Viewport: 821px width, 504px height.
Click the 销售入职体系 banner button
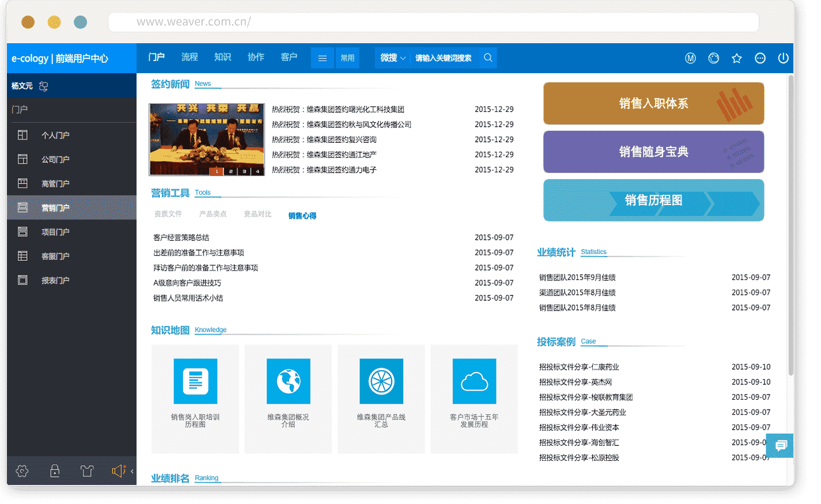[653, 104]
